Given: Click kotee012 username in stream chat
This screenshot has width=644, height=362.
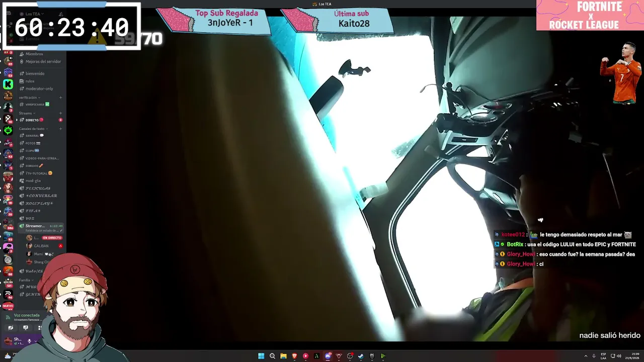Looking at the screenshot, I should point(513,235).
